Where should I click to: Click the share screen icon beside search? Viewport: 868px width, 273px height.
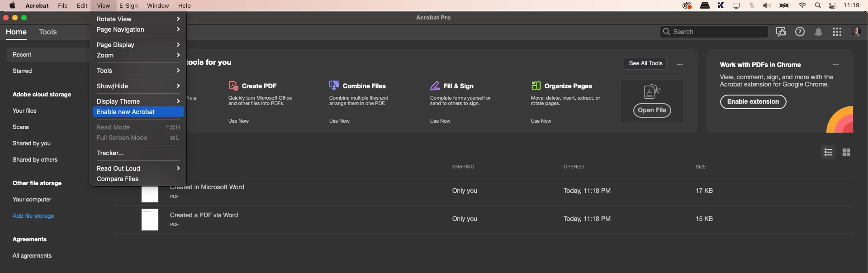781,32
